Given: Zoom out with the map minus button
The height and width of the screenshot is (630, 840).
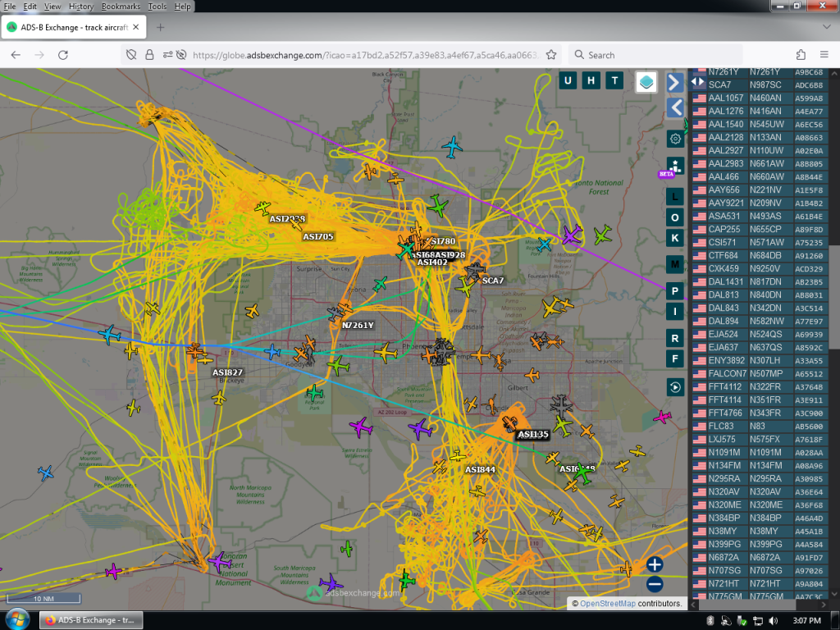Looking at the screenshot, I should coord(655,584).
